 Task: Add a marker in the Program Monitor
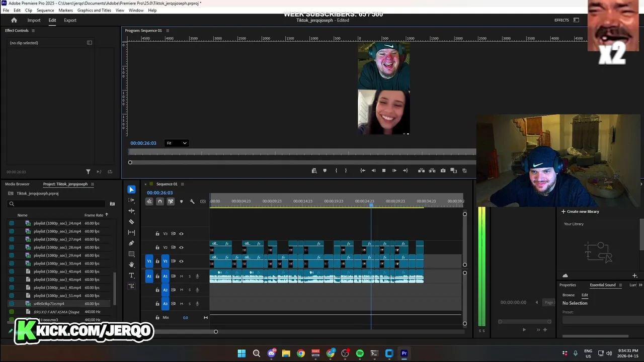point(325,170)
